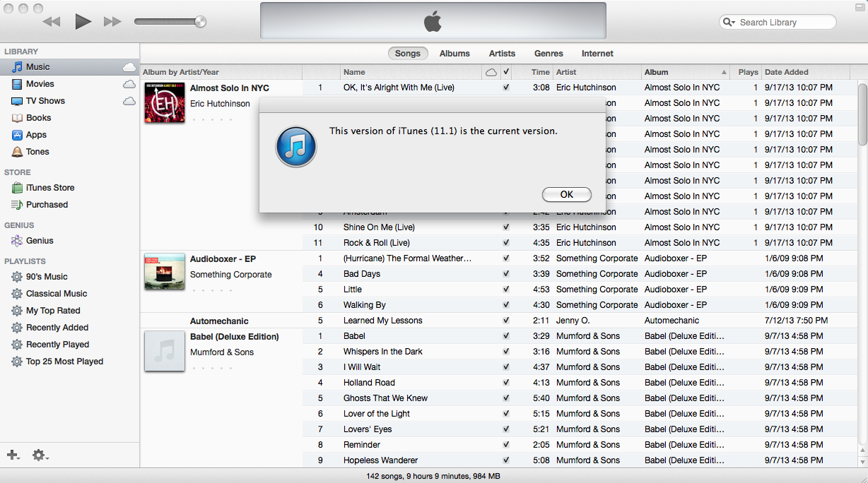Sort by the Date Added column header
Screen dimensions: 868x483
[806, 72]
